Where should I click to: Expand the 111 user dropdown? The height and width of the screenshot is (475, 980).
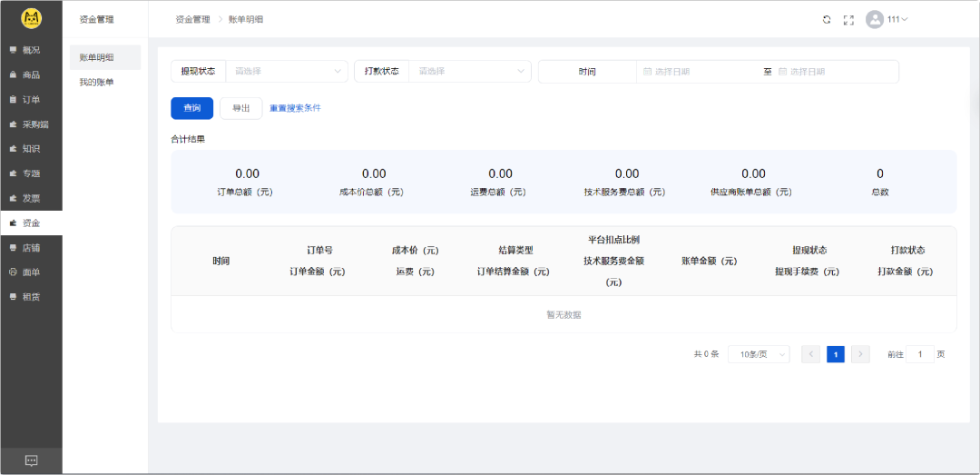[897, 19]
